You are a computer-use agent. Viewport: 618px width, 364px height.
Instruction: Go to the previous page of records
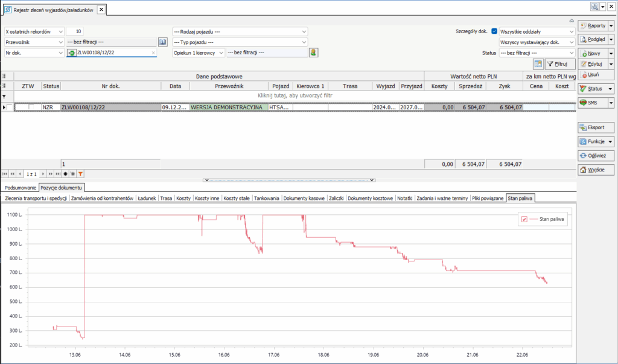13,174
